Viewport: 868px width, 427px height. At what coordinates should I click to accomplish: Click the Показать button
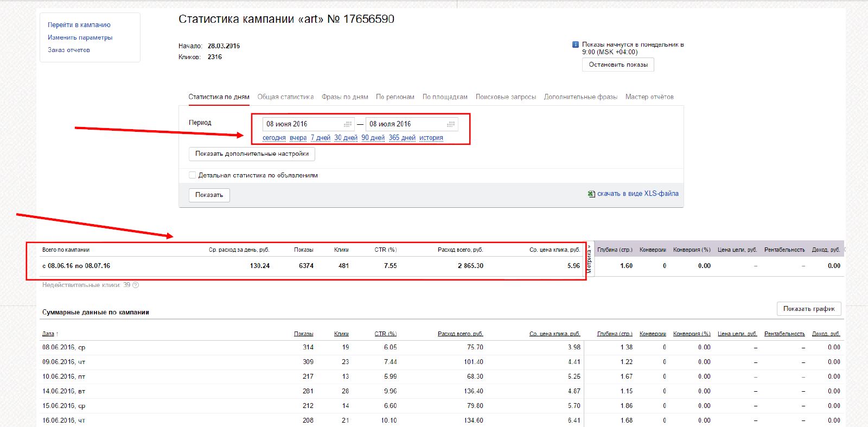[x=209, y=195]
